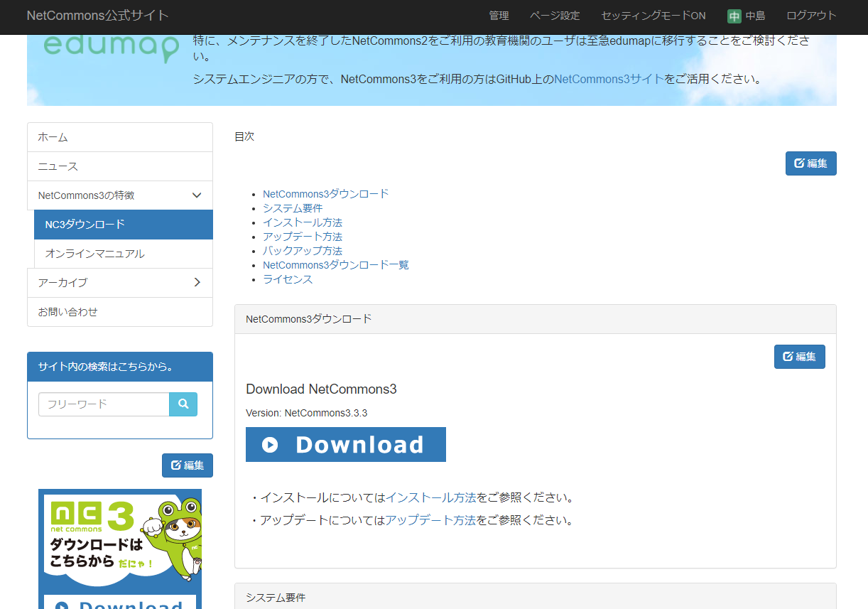
Task: Jump to システム要件 in the contents
Action: pos(293,208)
